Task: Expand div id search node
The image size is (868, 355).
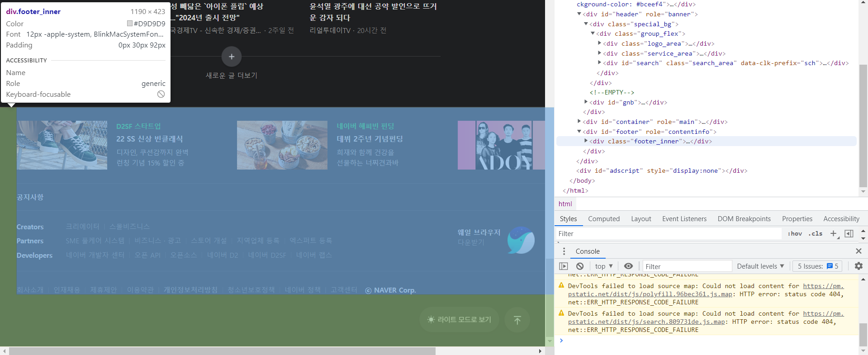Action: tap(599, 63)
